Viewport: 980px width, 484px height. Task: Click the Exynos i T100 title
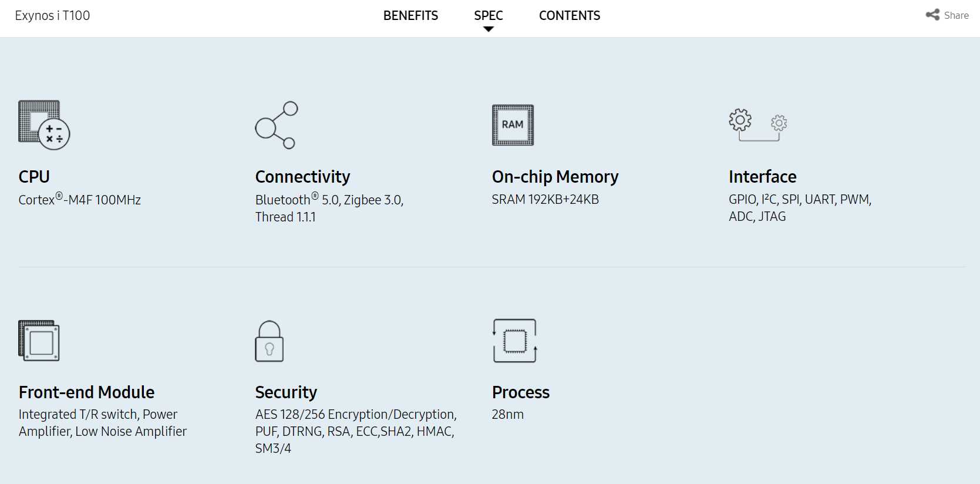click(x=52, y=16)
